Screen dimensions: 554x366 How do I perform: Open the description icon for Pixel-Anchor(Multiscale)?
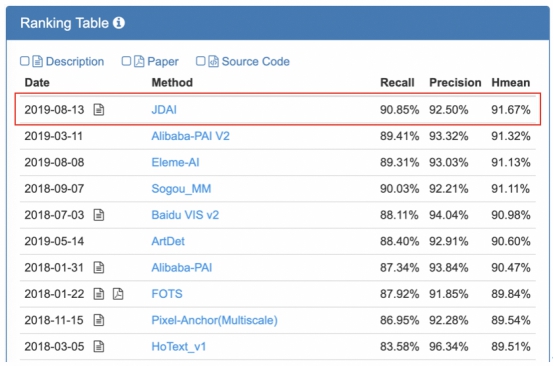pos(99,320)
